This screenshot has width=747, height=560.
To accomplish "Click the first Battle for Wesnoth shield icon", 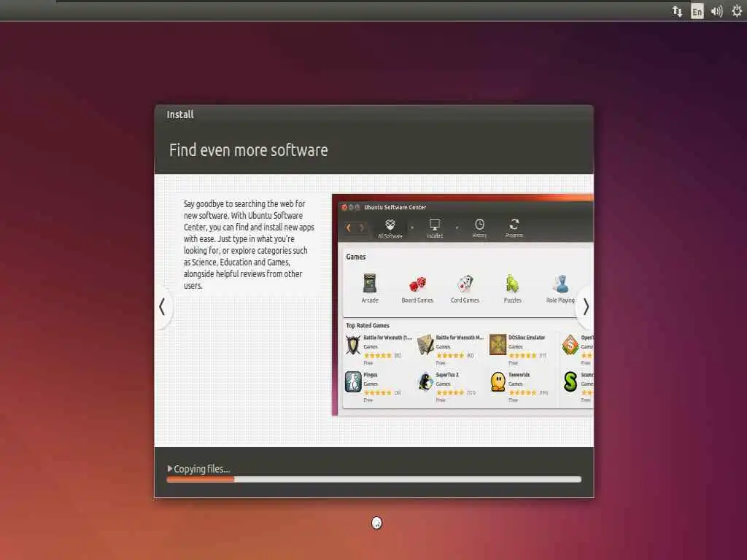I will click(353, 345).
